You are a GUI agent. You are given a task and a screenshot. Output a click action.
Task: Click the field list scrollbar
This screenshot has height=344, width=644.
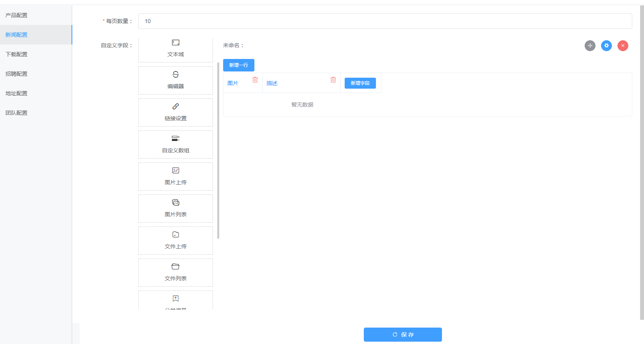click(x=218, y=150)
